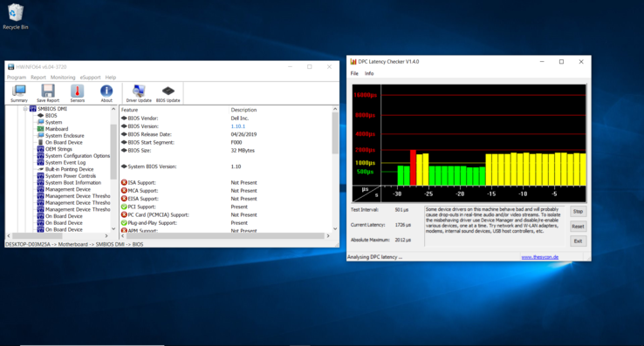Click Current Latency value 1726 µs
Viewport: 644px width, 346px height.
tap(402, 225)
